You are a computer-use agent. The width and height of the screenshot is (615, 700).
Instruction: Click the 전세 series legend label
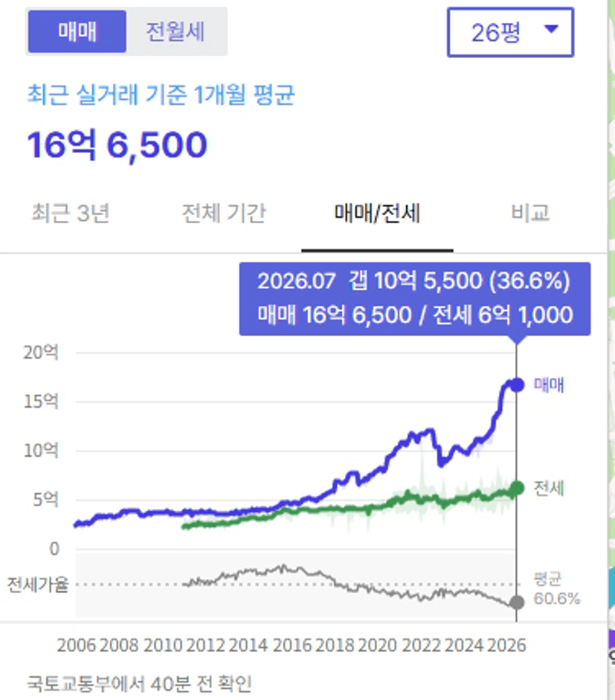coord(549,489)
